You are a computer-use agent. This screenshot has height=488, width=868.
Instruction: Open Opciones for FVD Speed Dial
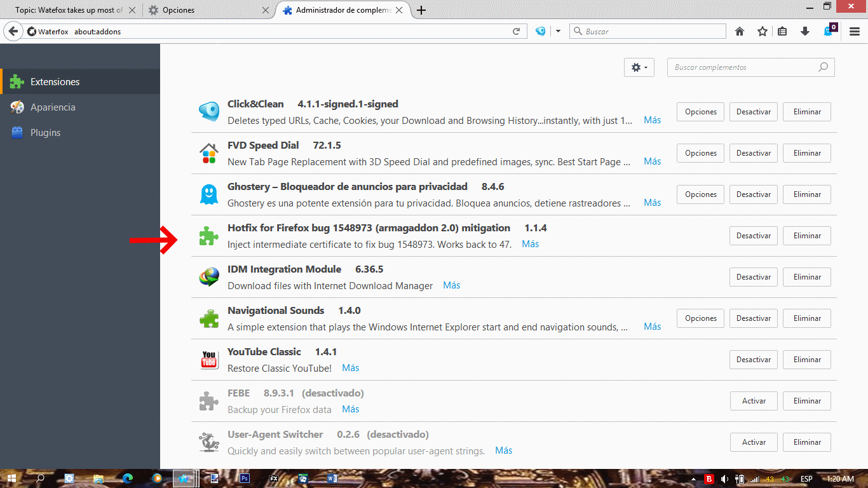(x=700, y=153)
